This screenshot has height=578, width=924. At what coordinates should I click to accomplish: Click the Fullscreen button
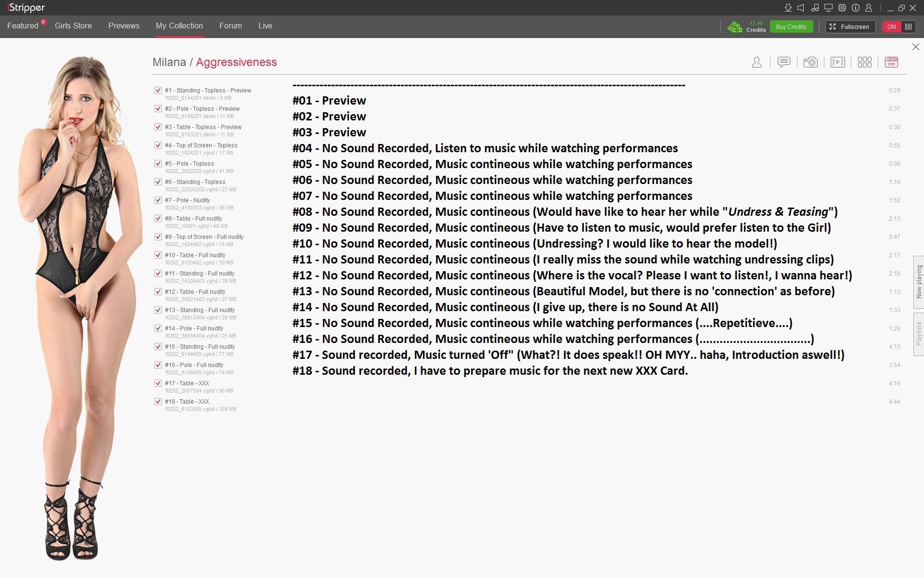tap(850, 27)
